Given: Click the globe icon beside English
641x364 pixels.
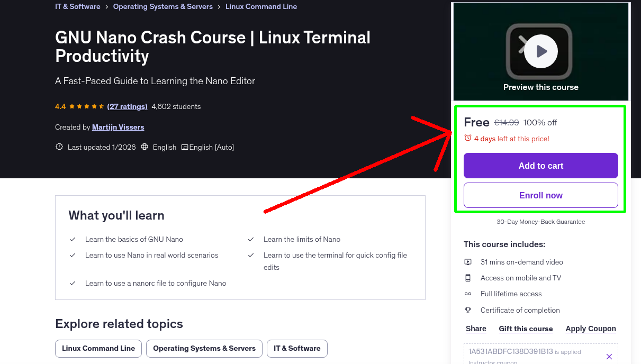Looking at the screenshot, I should coord(144,147).
